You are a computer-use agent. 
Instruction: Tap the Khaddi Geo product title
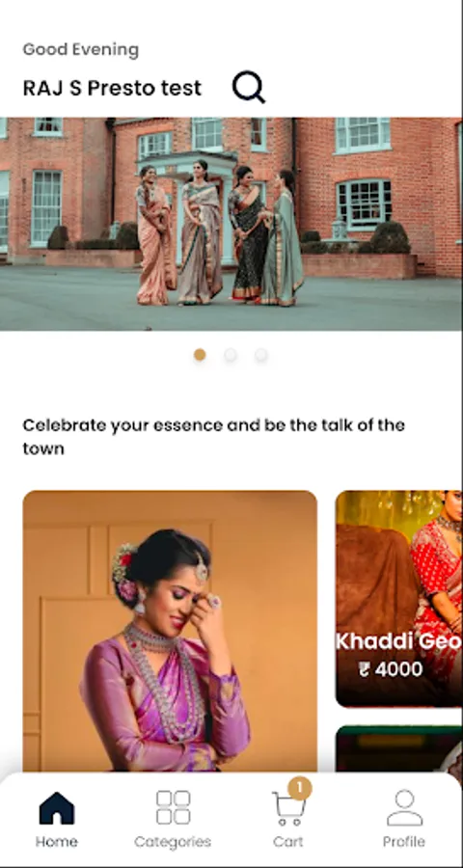pyautogui.click(x=398, y=641)
